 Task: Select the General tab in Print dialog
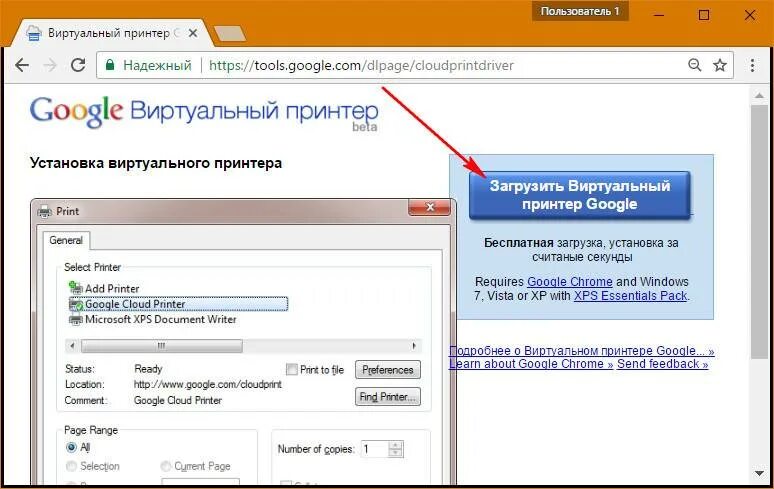66,240
